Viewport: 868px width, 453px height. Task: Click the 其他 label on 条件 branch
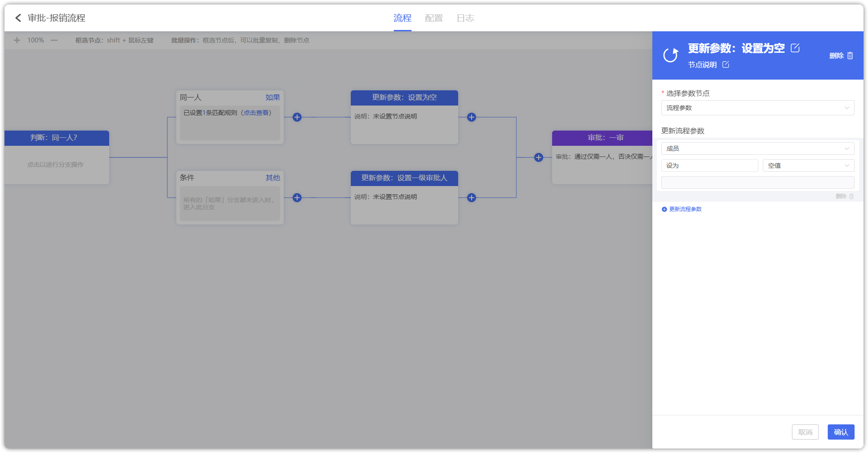click(x=272, y=178)
